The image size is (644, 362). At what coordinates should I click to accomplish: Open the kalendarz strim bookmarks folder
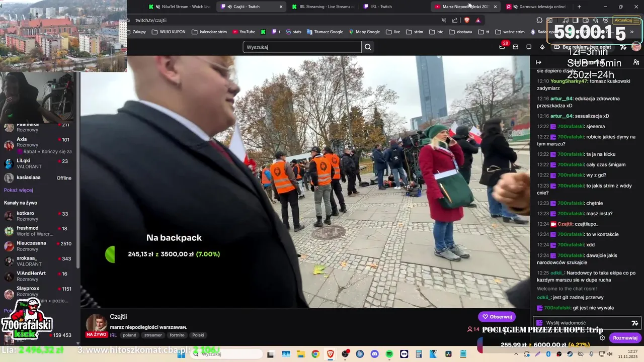(x=209, y=32)
